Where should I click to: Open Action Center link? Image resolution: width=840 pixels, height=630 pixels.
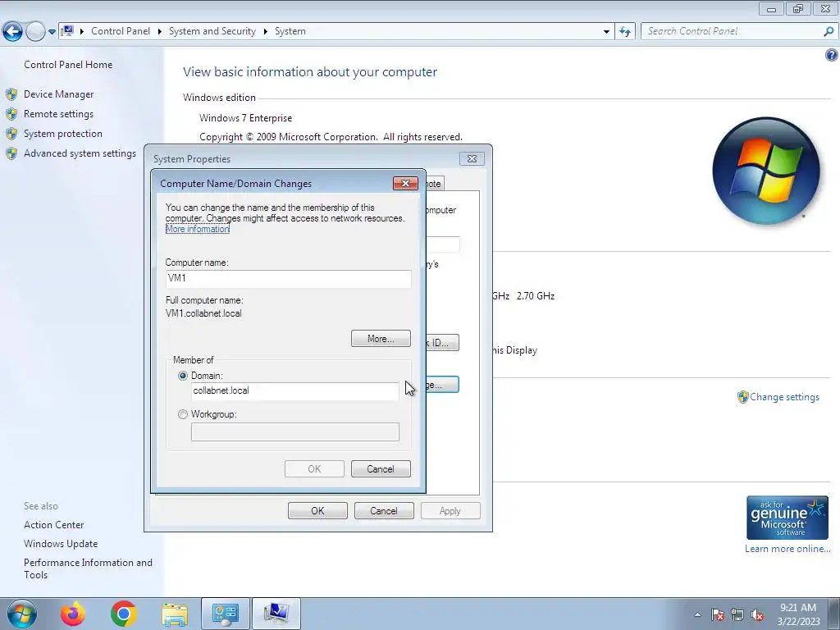click(53, 525)
